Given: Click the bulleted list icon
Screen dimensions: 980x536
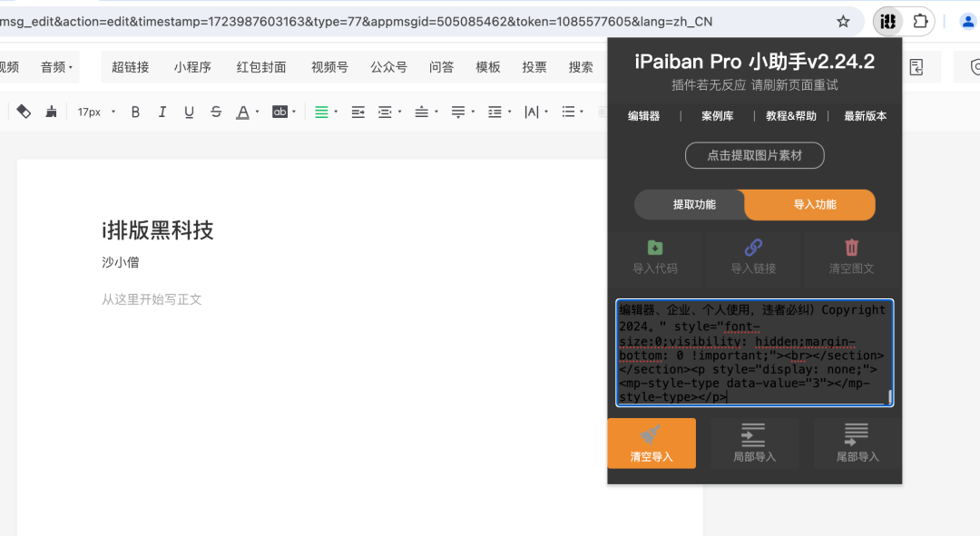Looking at the screenshot, I should point(568,112).
